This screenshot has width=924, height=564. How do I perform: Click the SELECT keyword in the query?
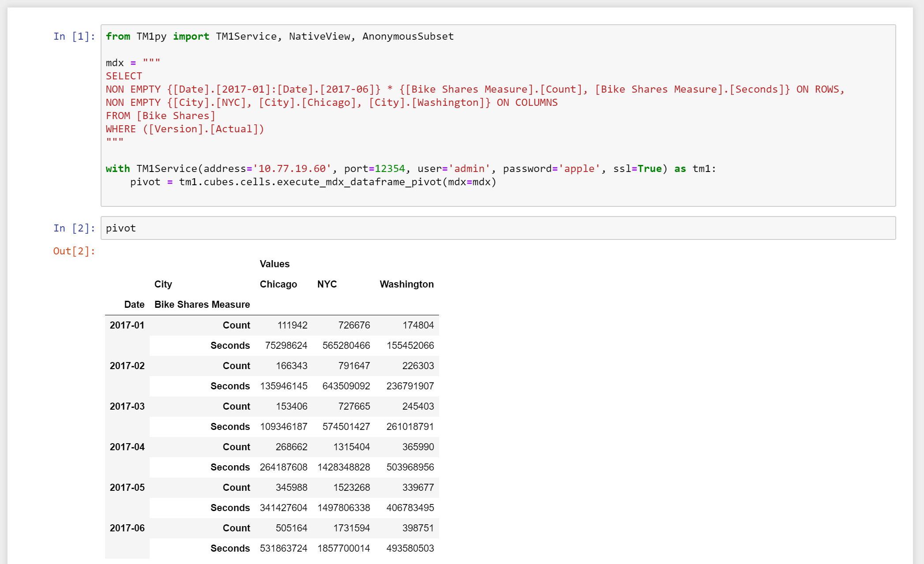[124, 76]
